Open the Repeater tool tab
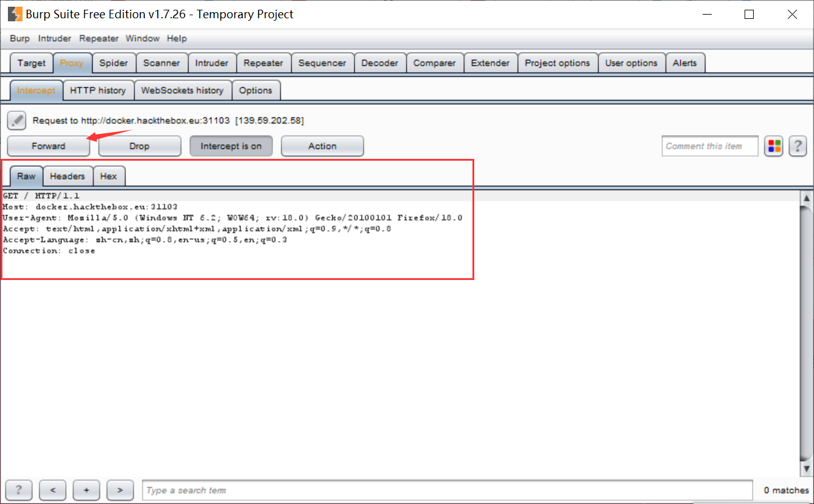The image size is (814, 504). click(264, 63)
